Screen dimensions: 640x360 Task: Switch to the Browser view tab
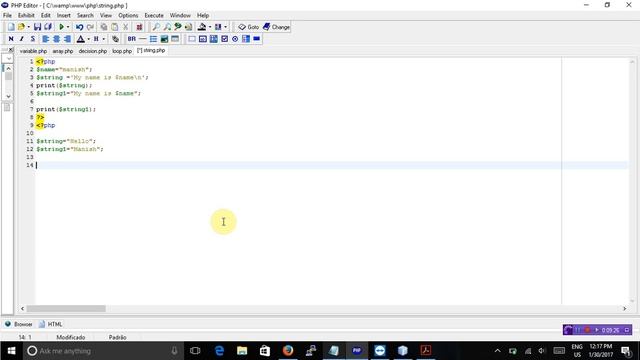tap(19, 324)
